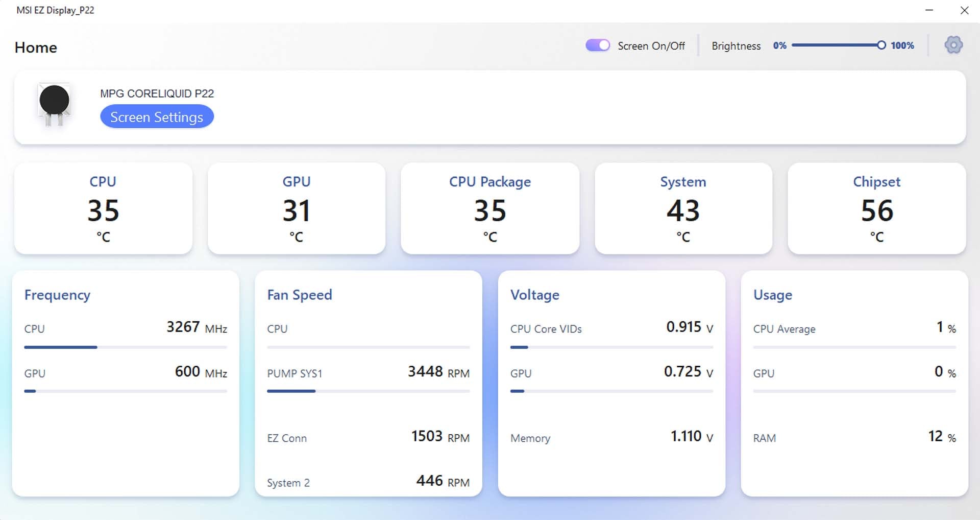This screenshot has width=980, height=520.
Task: Click the Voltage panel title
Action: [535, 295]
